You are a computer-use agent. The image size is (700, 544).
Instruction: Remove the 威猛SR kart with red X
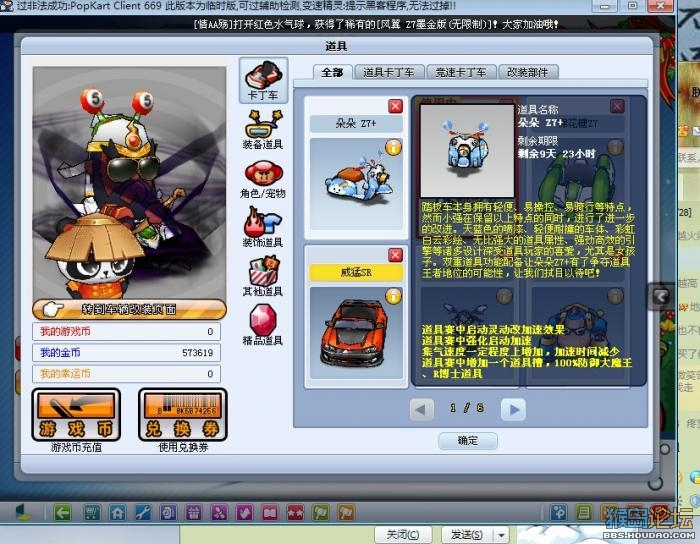pos(395,255)
